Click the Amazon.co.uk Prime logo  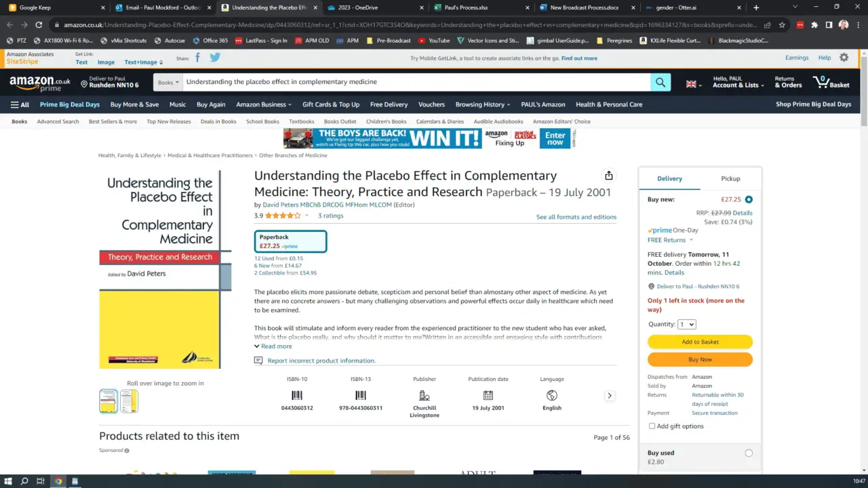[40, 83]
